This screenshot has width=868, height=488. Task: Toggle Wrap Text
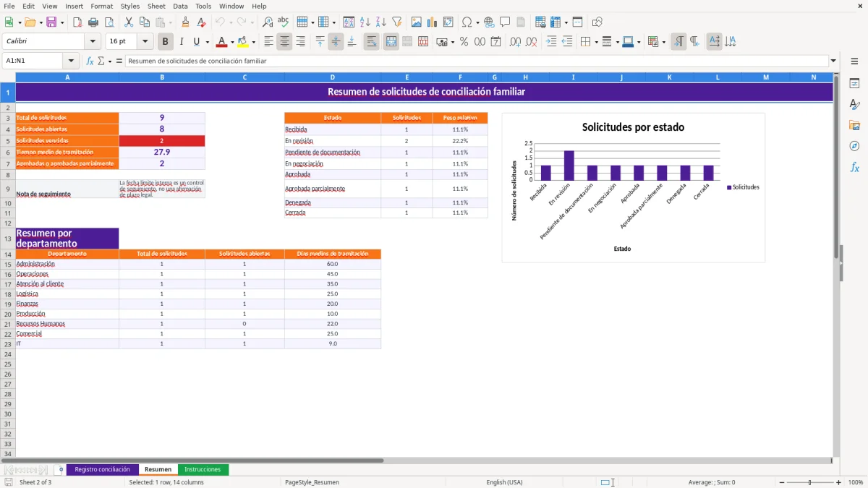click(x=371, y=42)
